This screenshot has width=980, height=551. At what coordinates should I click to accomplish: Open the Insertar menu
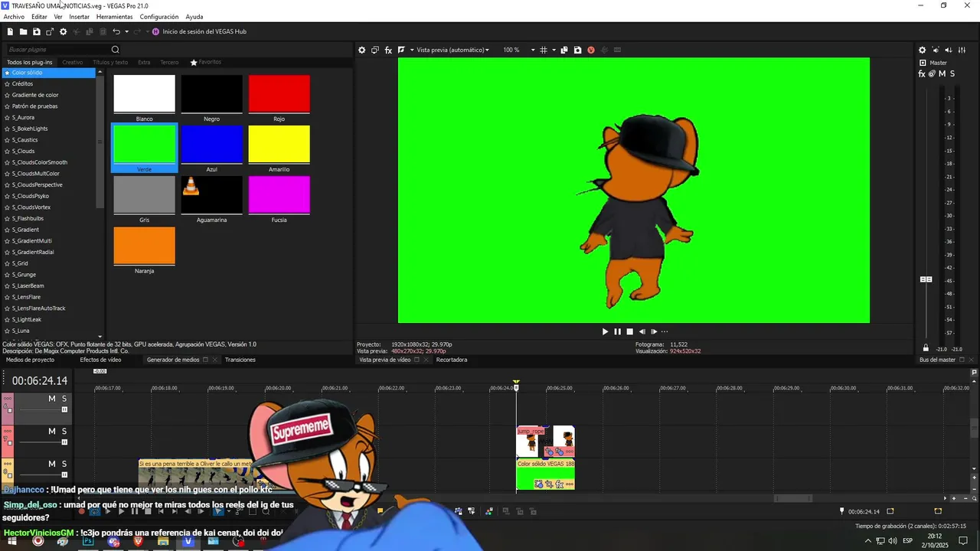click(79, 17)
